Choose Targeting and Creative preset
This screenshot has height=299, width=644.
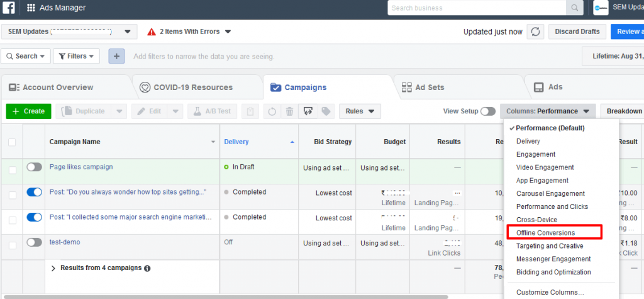(x=550, y=246)
